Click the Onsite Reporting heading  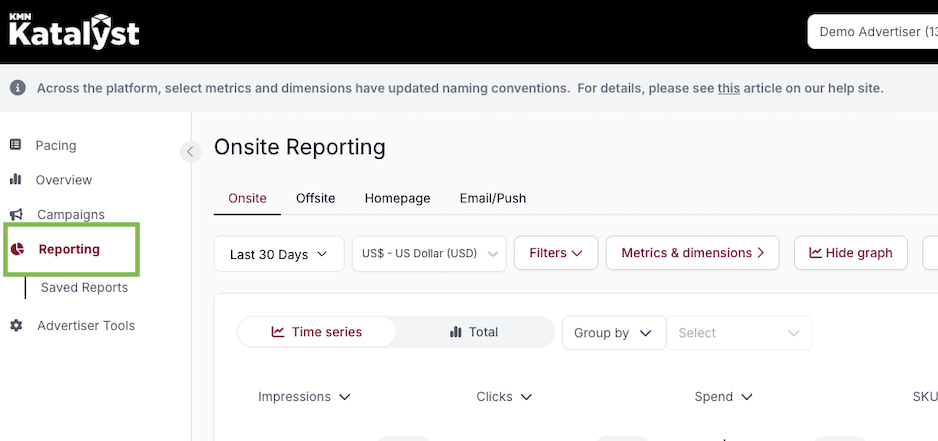[300, 147]
